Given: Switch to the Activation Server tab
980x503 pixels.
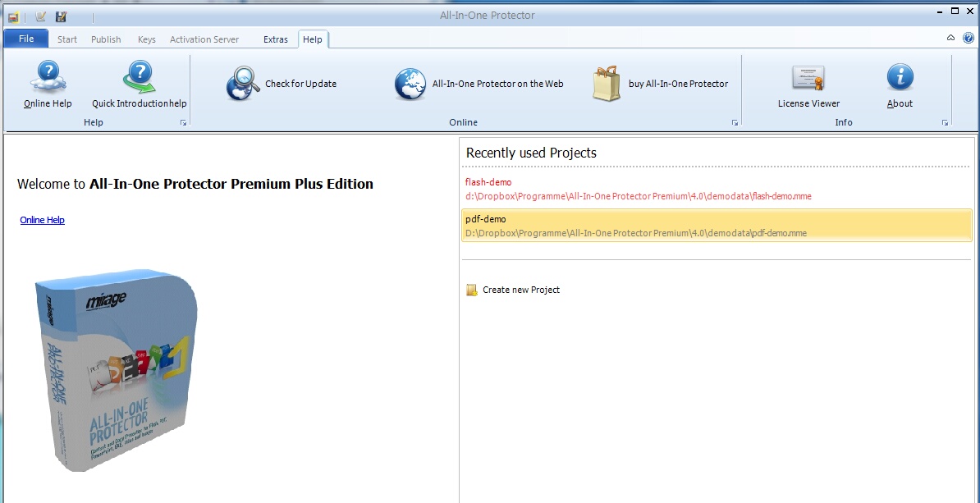Looking at the screenshot, I should click(204, 39).
